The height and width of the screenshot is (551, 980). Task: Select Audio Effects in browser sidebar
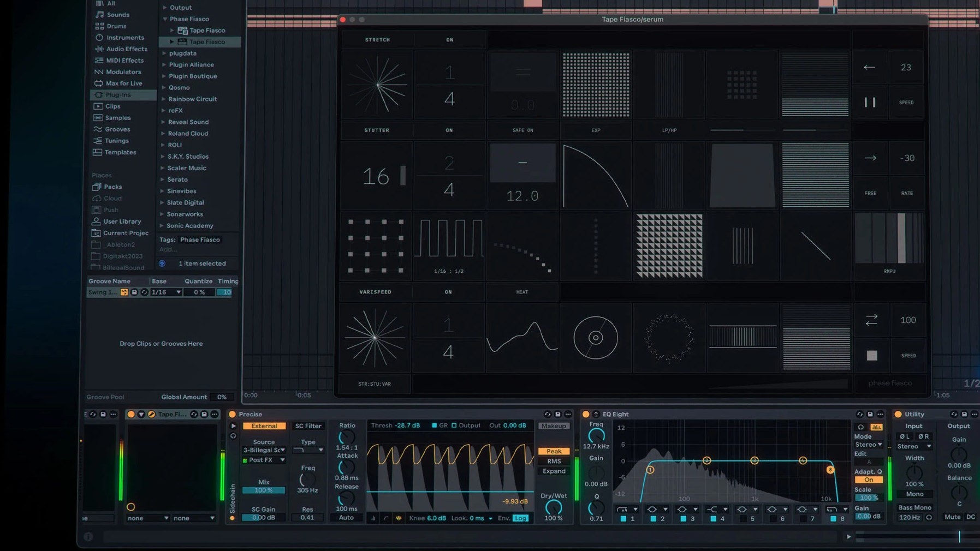[x=126, y=49]
